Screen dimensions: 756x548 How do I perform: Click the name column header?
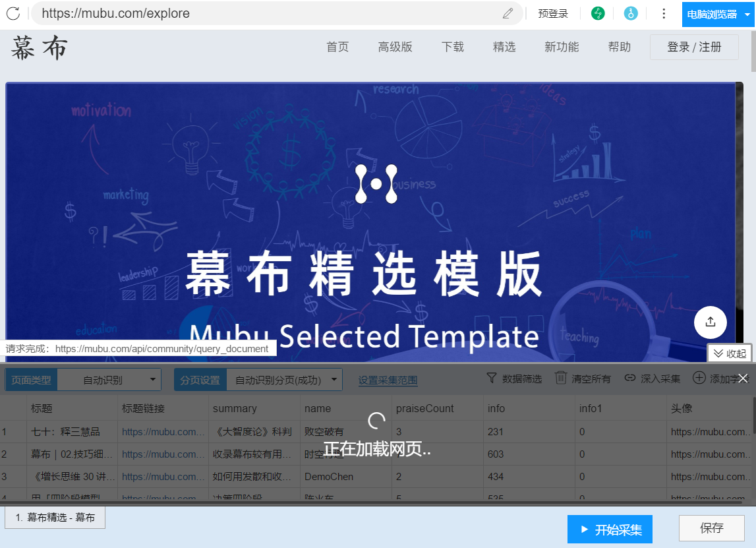(345, 409)
